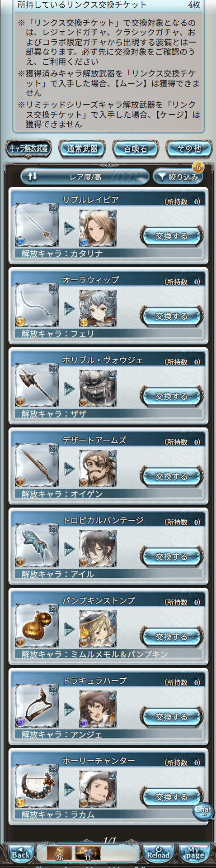Open the ラカム character portrait
The width and height of the screenshot is (216, 868).
pyautogui.click(x=98, y=789)
